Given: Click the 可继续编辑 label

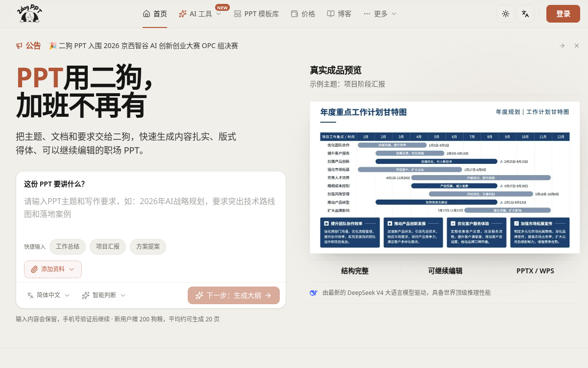Looking at the screenshot, I should tap(445, 271).
